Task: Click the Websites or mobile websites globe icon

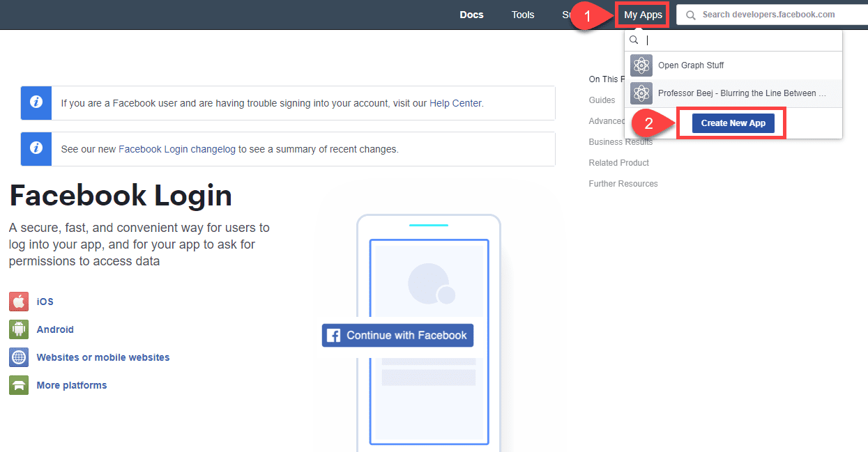Action: pyautogui.click(x=18, y=357)
